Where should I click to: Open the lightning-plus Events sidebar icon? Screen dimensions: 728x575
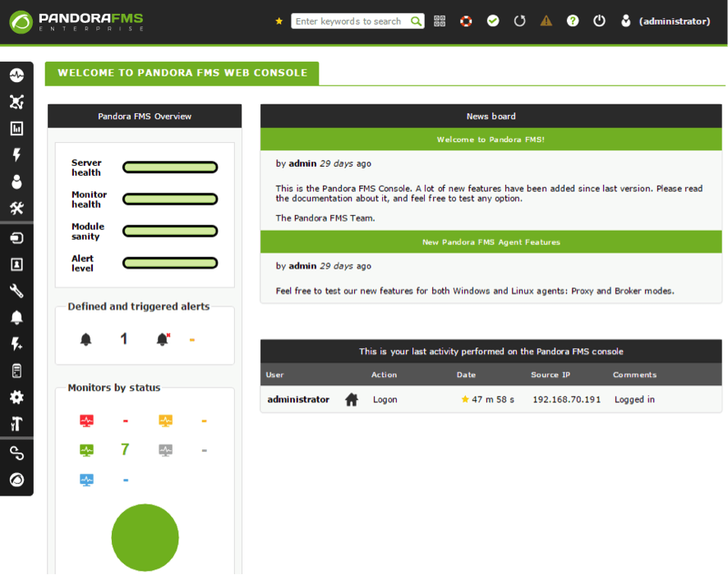16,344
